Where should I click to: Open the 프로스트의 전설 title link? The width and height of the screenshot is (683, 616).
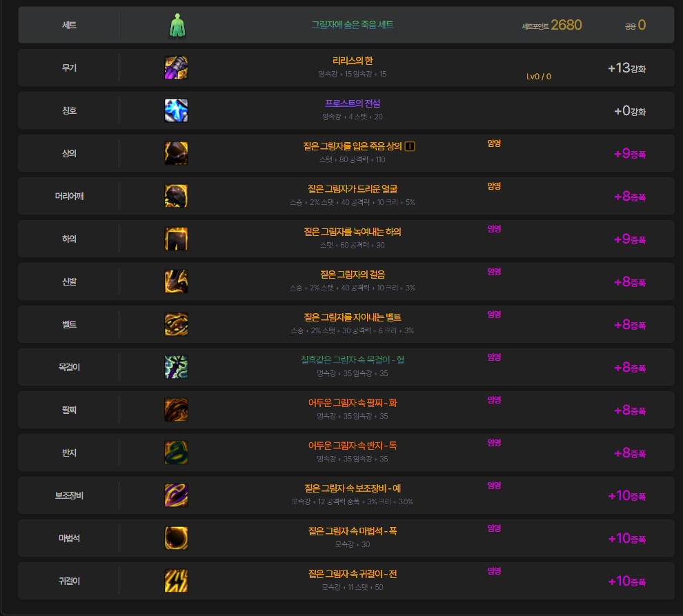pos(352,103)
